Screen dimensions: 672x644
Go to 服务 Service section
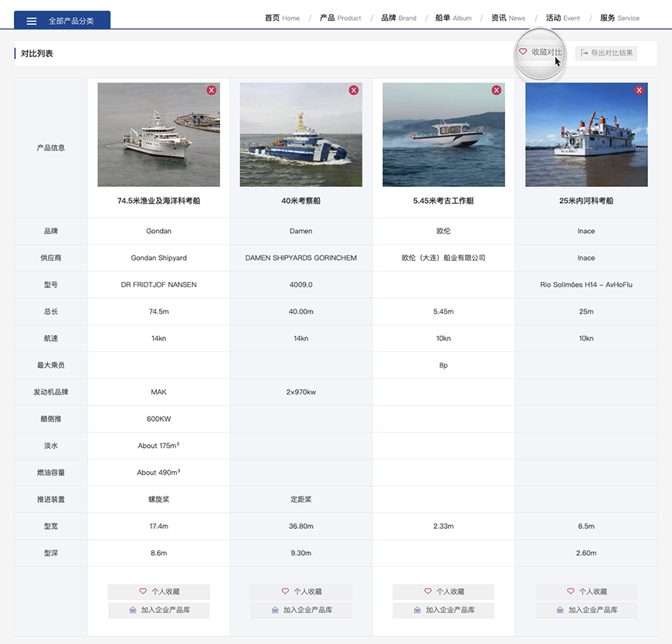click(x=619, y=18)
